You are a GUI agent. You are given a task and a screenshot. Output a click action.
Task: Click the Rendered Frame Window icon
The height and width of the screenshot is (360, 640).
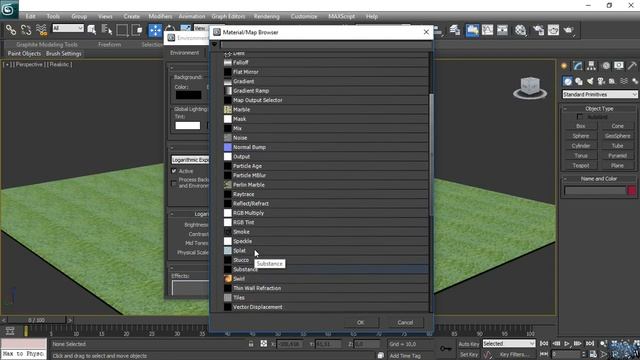(x=553, y=30)
